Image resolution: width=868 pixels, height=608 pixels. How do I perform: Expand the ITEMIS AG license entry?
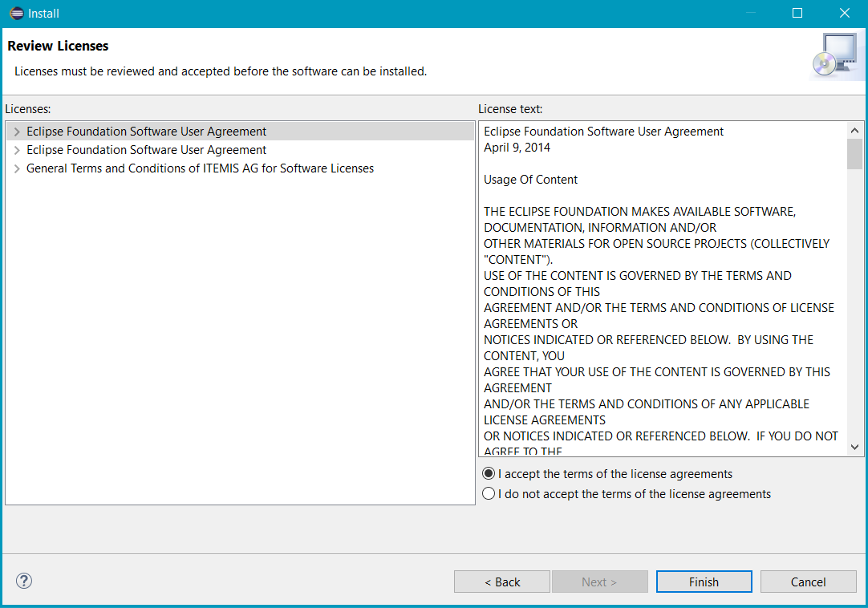(x=17, y=168)
